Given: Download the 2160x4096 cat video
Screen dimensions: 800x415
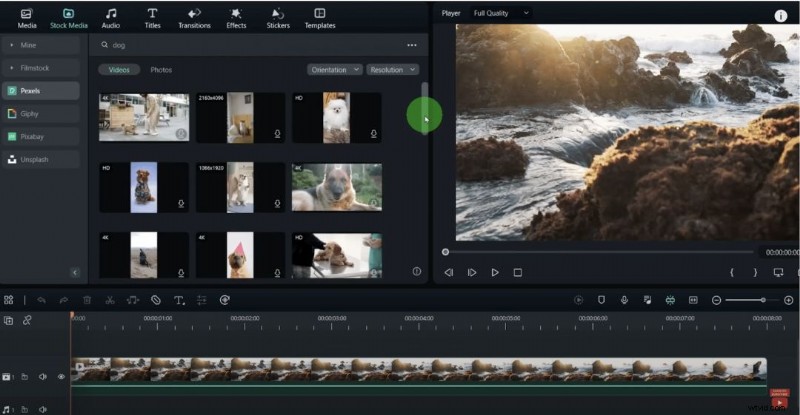Looking at the screenshot, I should coord(277,134).
